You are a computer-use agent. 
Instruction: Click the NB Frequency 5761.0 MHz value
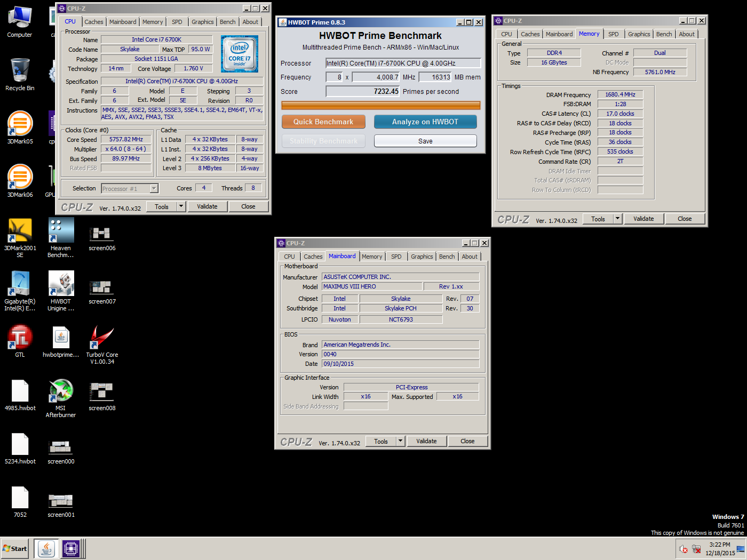pyautogui.click(x=660, y=72)
